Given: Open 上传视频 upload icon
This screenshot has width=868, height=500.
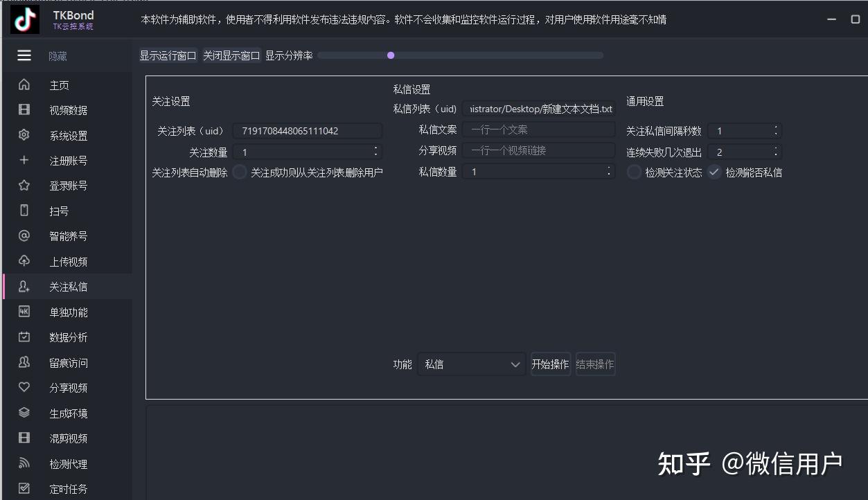Looking at the screenshot, I should (24, 261).
